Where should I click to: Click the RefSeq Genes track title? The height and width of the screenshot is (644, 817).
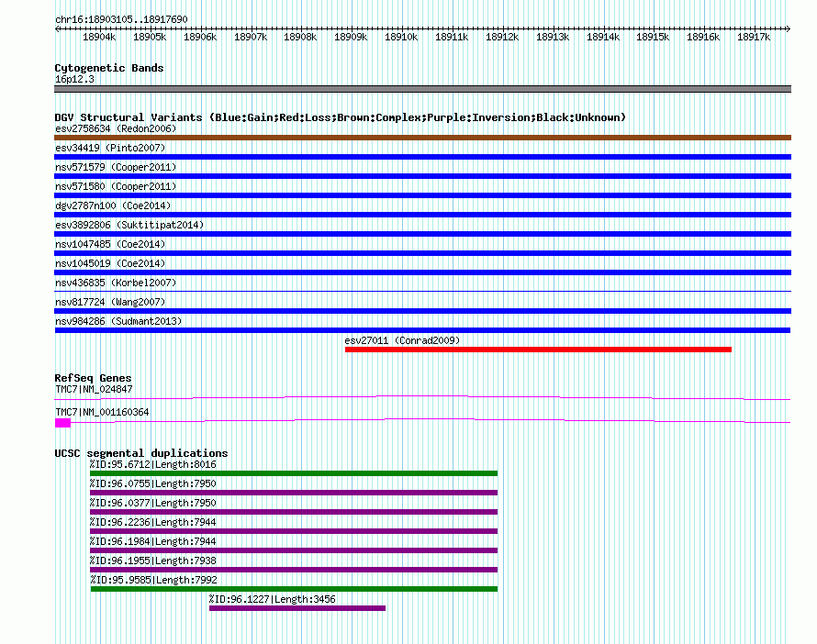(x=93, y=378)
